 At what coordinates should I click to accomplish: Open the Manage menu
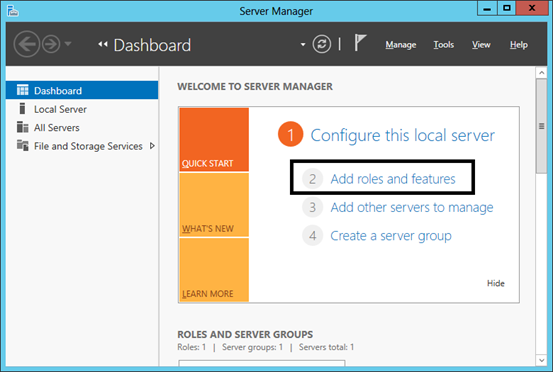point(401,45)
